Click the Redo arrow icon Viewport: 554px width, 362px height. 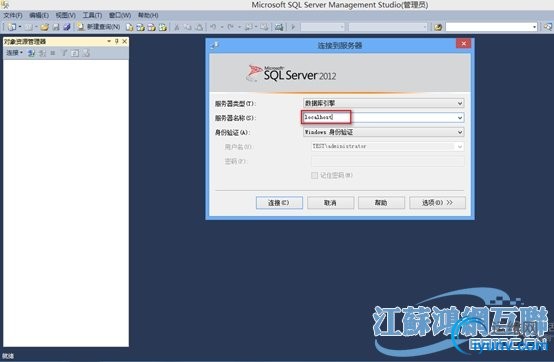[230, 27]
